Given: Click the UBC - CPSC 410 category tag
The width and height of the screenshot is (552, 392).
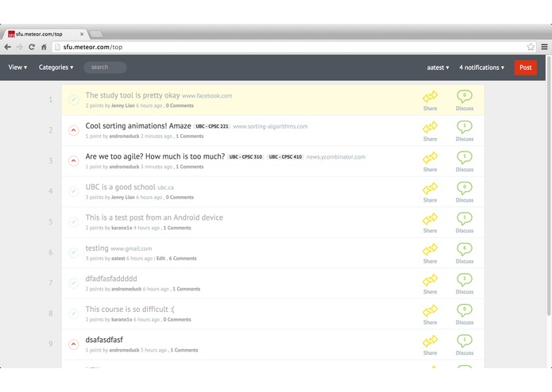Looking at the screenshot, I should (285, 157).
